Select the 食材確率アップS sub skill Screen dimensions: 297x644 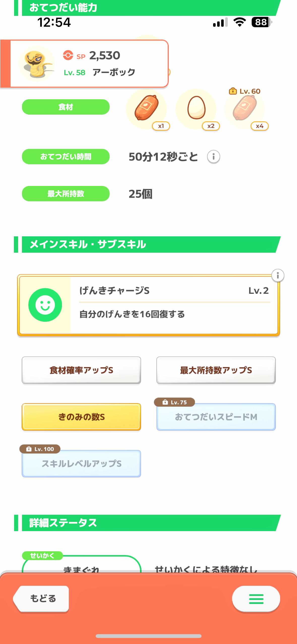[x=81, y=370]
